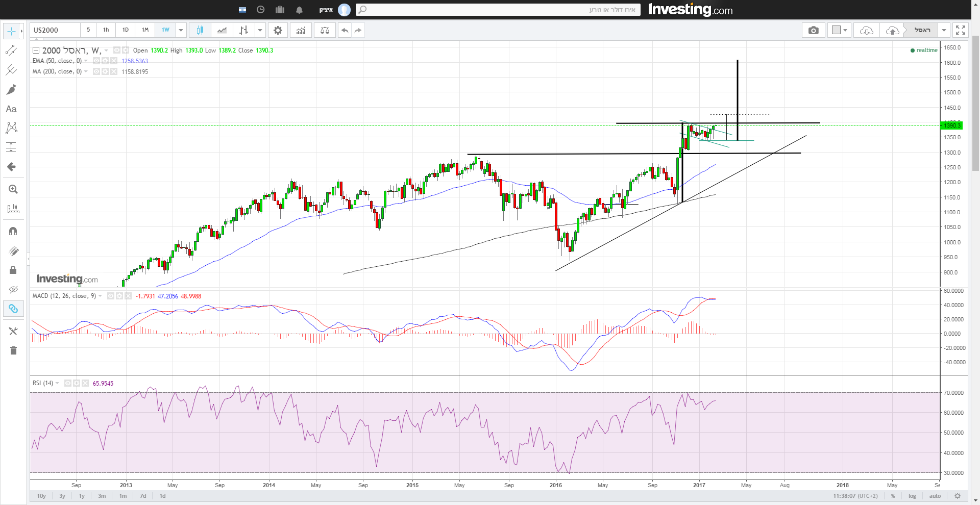Select area chart style
Viewport: 980px width, 505px height.
click(x=222, y=30)
